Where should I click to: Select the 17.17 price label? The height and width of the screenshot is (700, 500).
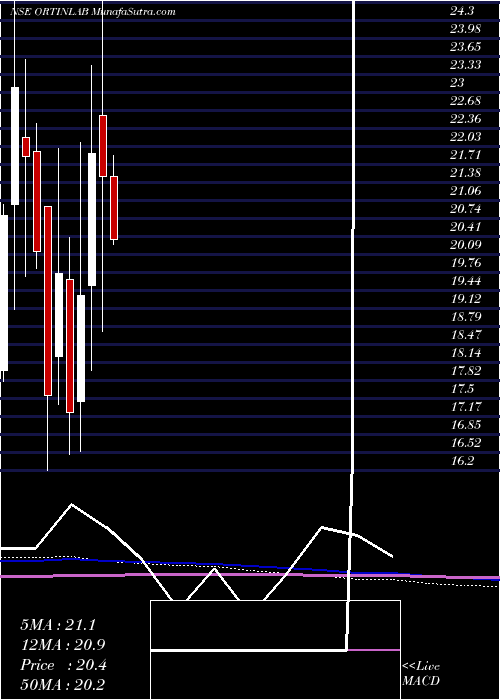coord(465,407)
